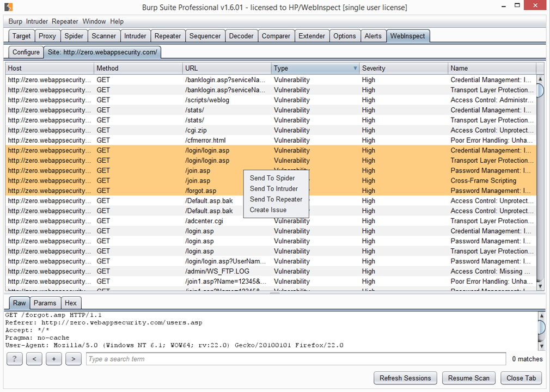Open the Intruder menu in menu bar
This screenshot has width=550, height=392.
37,21
